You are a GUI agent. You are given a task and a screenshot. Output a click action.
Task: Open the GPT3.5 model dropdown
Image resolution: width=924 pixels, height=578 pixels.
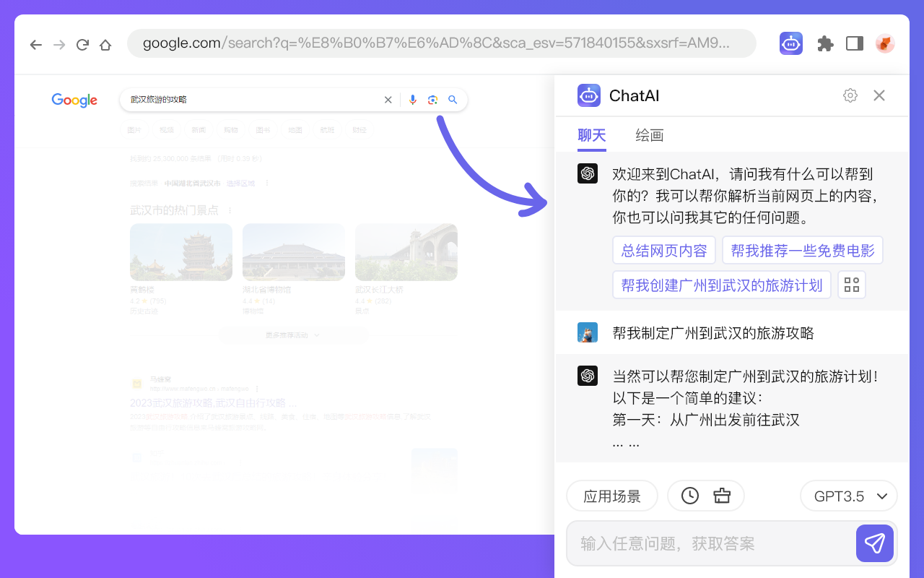849,496
